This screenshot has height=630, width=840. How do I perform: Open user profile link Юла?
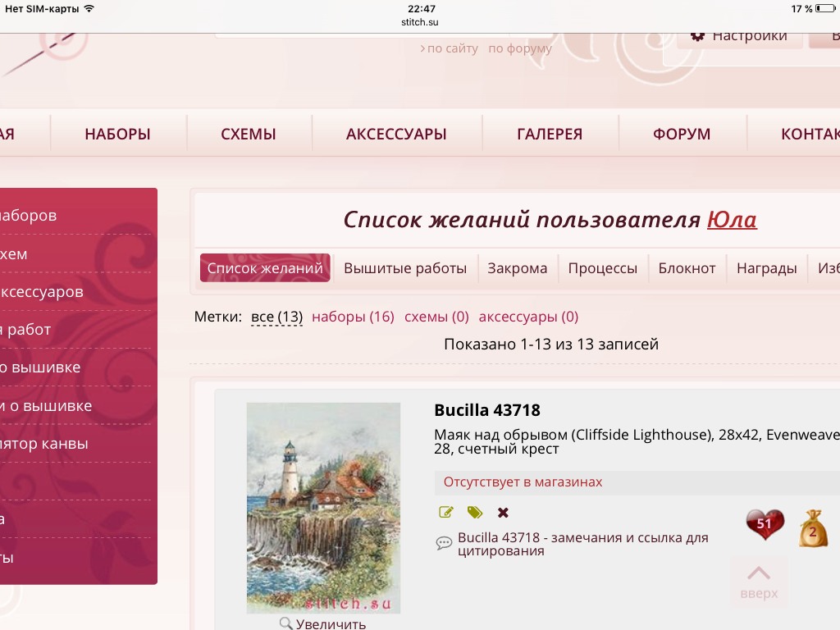tap(732, 220)
